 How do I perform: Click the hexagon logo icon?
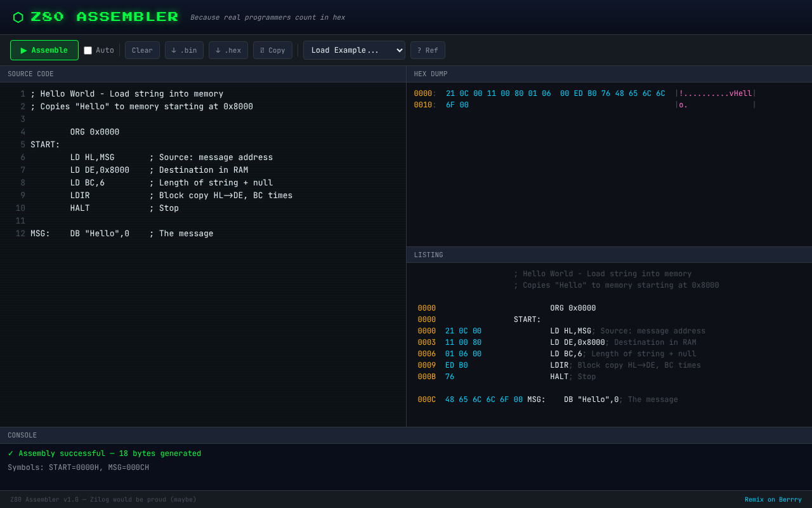point(18,18)
